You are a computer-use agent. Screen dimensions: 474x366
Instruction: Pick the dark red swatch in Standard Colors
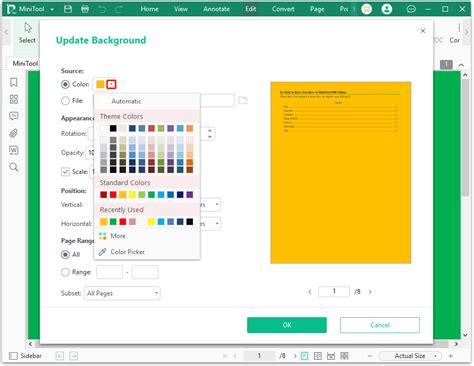(103, 195)
